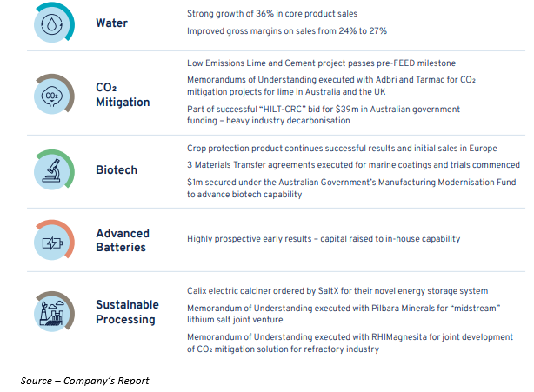The height and width of the screenshot is (392, 534).
Task: Select the crop protection product line
Action: [x=341, y=149]
